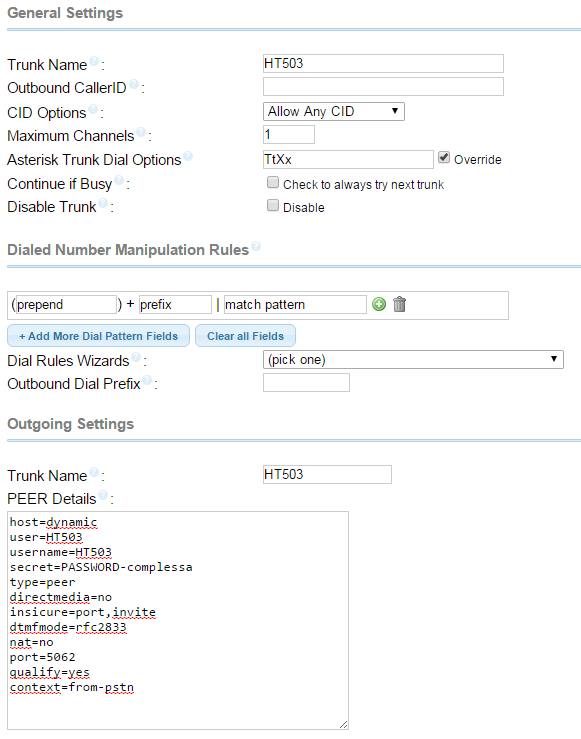Click the empty Outbound CallerID field

pyautogui.click(x=383, y=87)
